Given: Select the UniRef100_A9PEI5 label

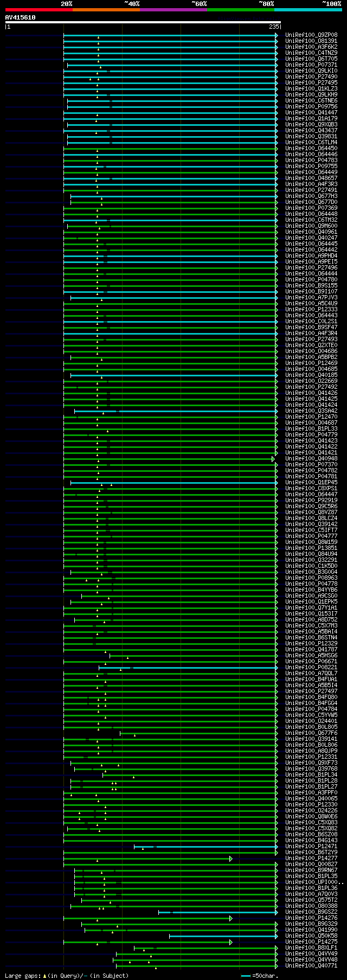Looking at the screenshot, I should point(311,261).
